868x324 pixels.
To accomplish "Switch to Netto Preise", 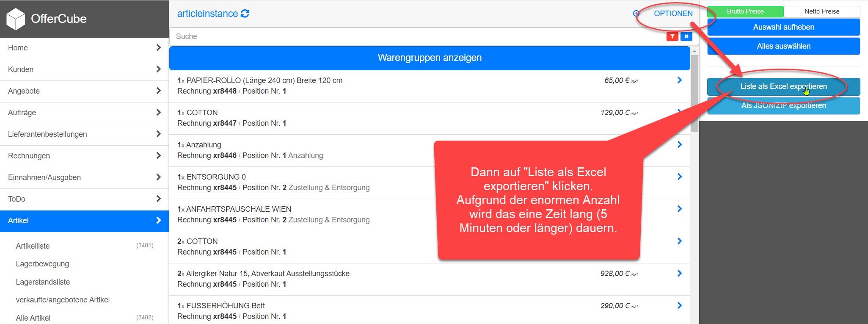I will (x=822, y=11).
